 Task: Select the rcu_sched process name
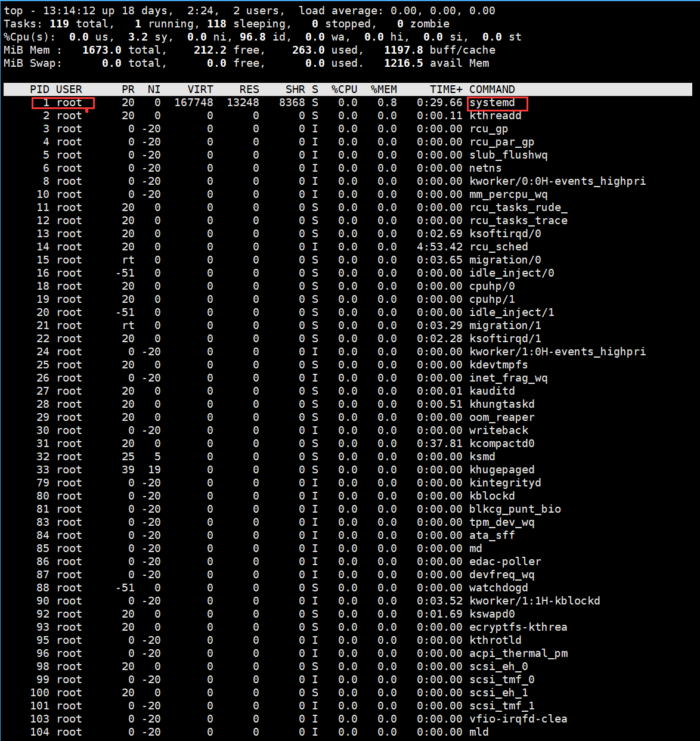pos(498,247)
